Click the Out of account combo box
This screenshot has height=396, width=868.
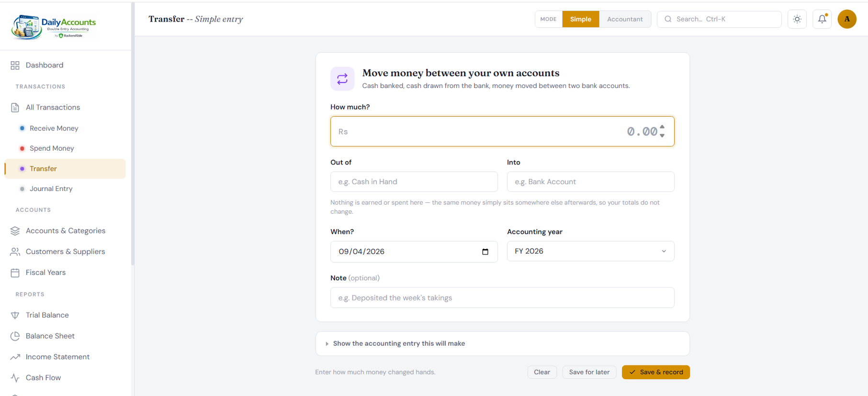click(x=414, y=182)
